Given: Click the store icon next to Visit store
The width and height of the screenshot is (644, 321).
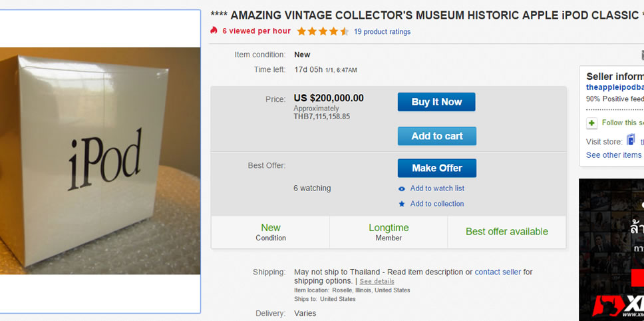Looking at the screenshot, I should tap(631, 141).
